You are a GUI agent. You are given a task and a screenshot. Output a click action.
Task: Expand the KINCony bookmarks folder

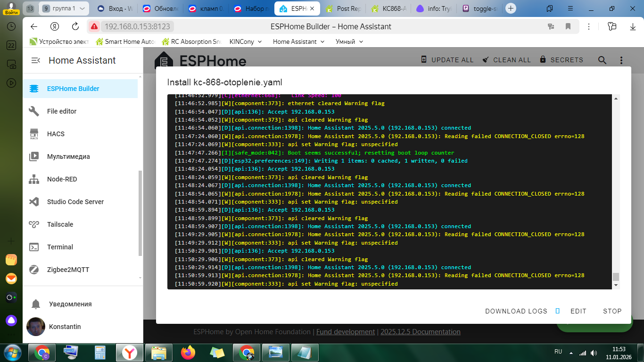coord(245,41)
